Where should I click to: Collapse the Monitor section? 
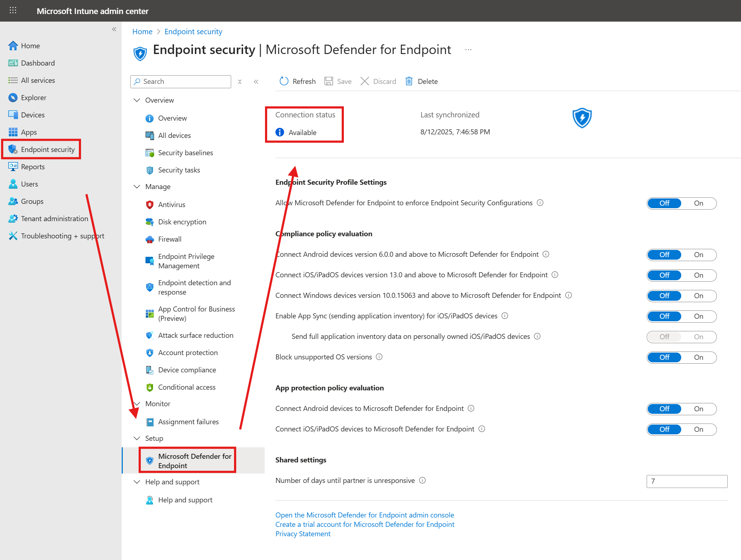[x=137, y=404]
